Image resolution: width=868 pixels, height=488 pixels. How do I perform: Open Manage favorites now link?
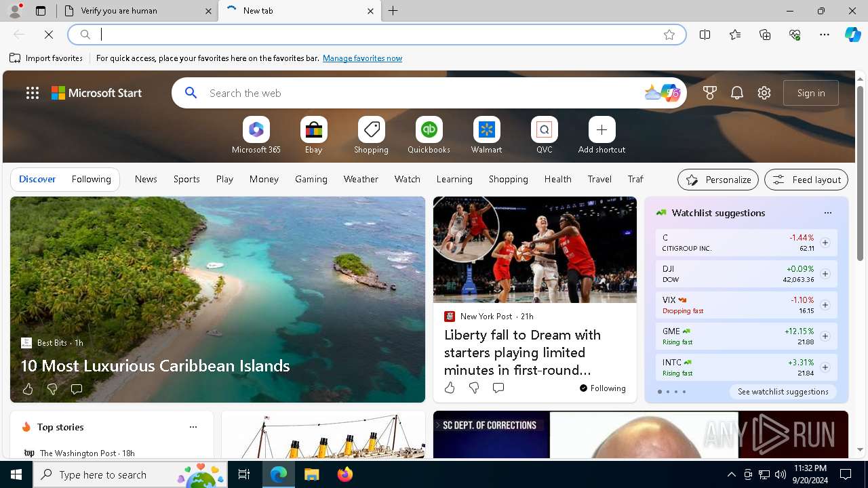[362, 58]
